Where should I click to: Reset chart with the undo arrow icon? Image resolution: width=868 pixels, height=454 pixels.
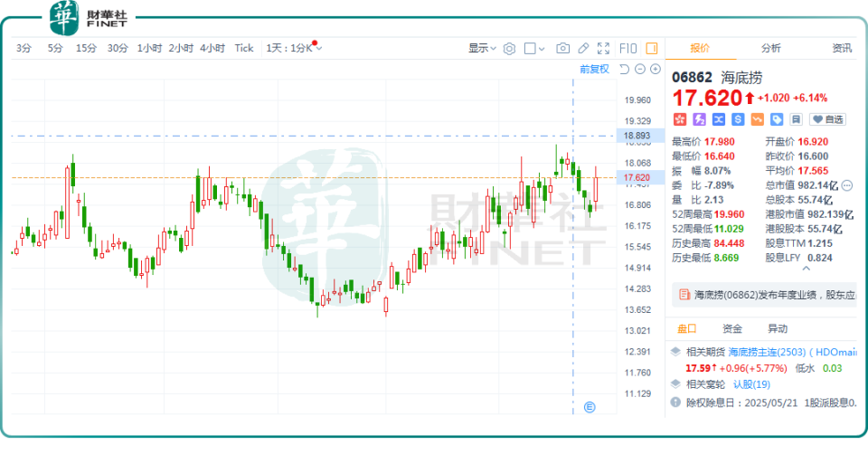625,70
